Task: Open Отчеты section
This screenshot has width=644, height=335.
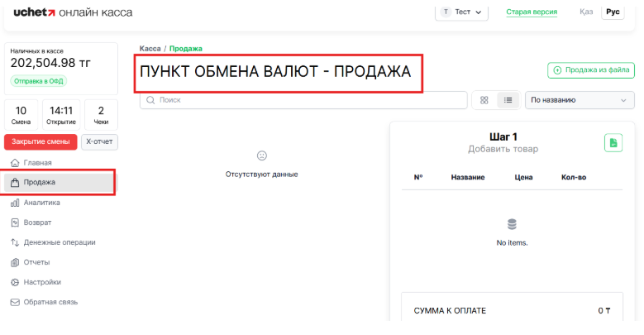Action: 36,262
